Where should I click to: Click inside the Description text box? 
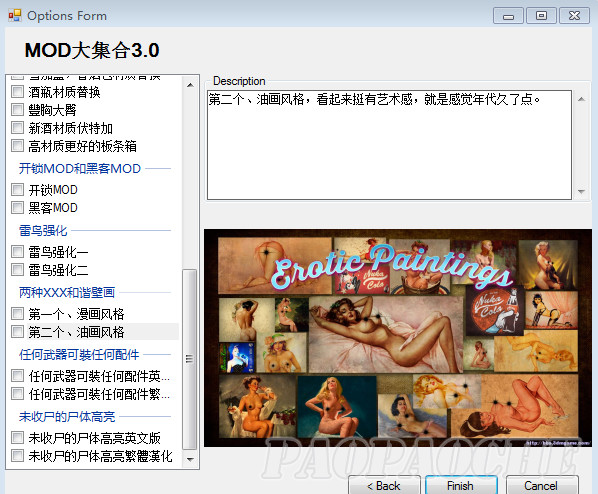(x=389, y=145)
